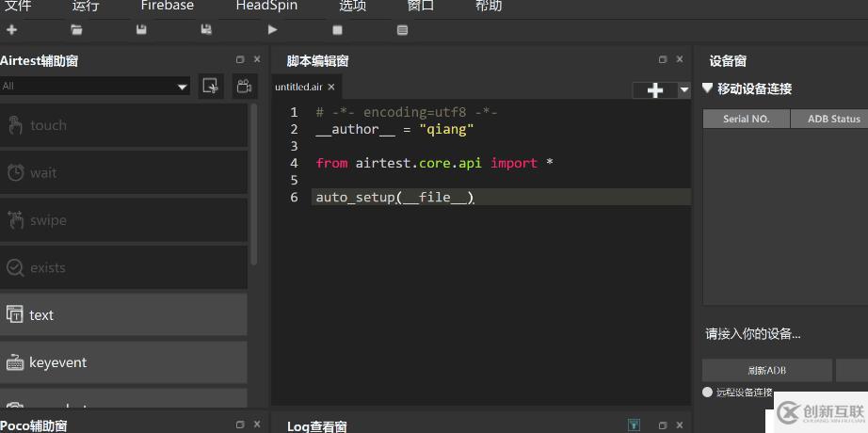Click the Airtest command list scrollbar
868x433 pixels.
254,184
